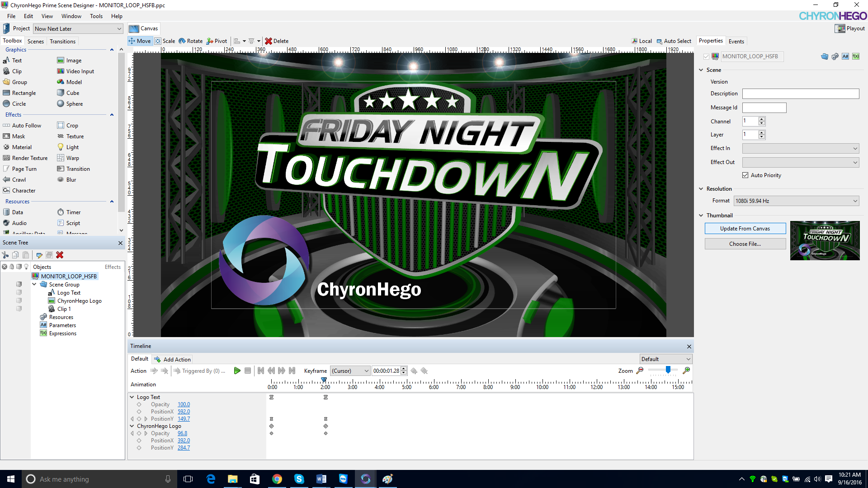Switch to the Transitions tab
The height and width of the screenshot is (488, 868).
coord(62,42)
